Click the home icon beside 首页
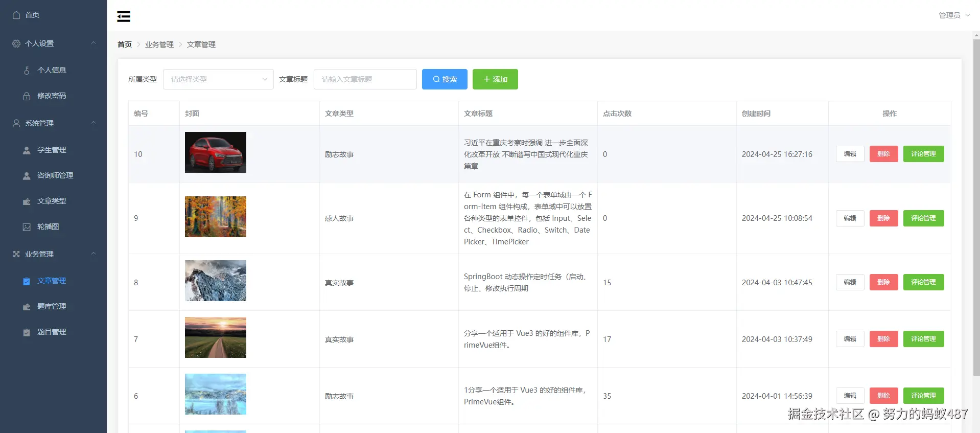 [x=16, y=15]
